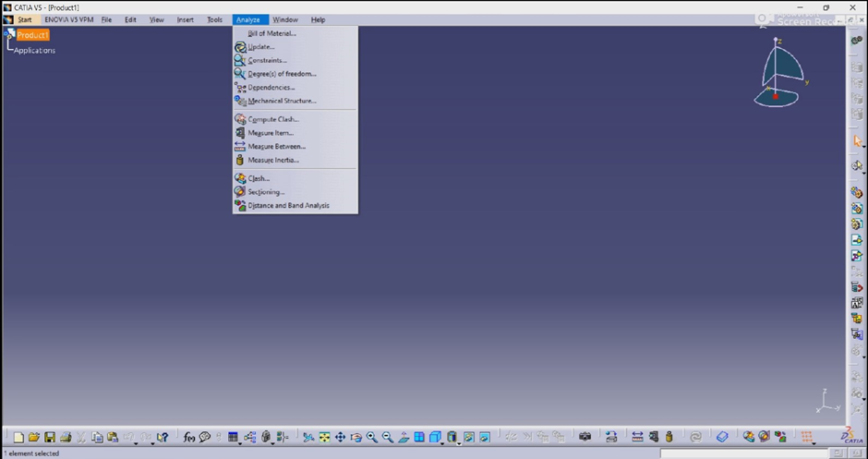Choose Measure Between... in Analyze menu
The width and height of the screenshot is (868, 459).
coord(295,146)
